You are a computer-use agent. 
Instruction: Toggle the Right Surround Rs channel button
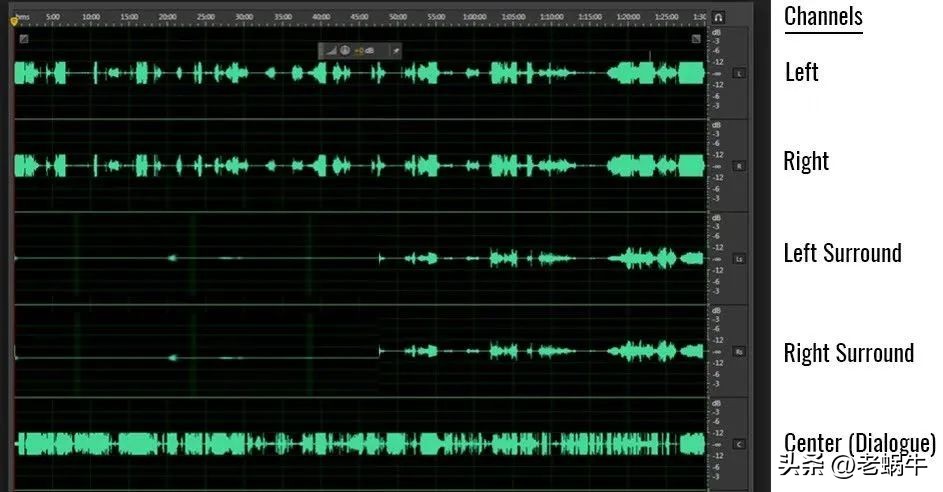pyautogui.click(x=739, y=351)
